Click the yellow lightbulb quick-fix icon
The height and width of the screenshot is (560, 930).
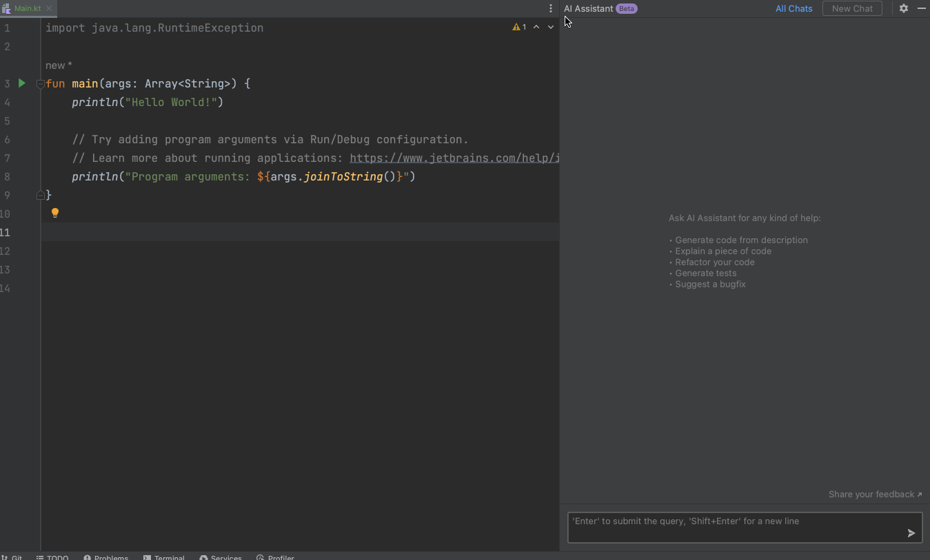click(55, 213)
